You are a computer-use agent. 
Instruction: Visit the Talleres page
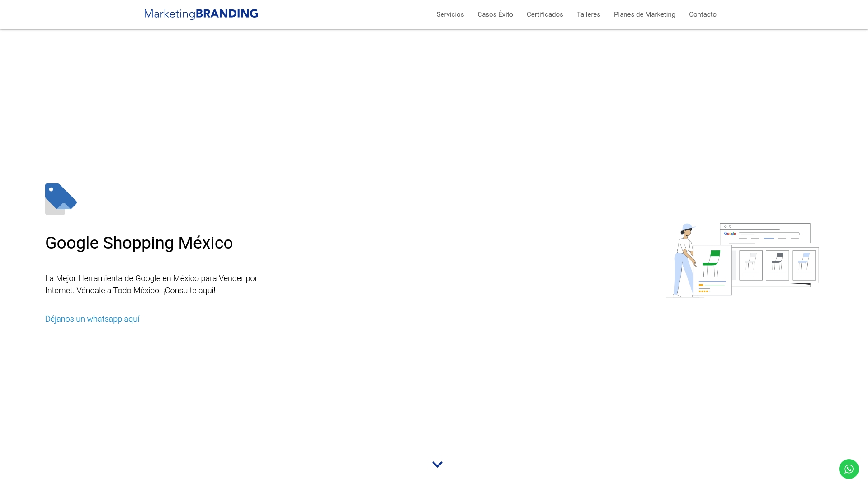click(x=588, y=14)
